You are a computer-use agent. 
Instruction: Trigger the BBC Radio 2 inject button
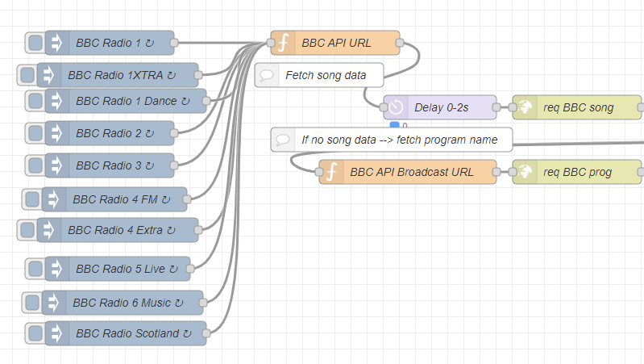click(x=35, y=133)
